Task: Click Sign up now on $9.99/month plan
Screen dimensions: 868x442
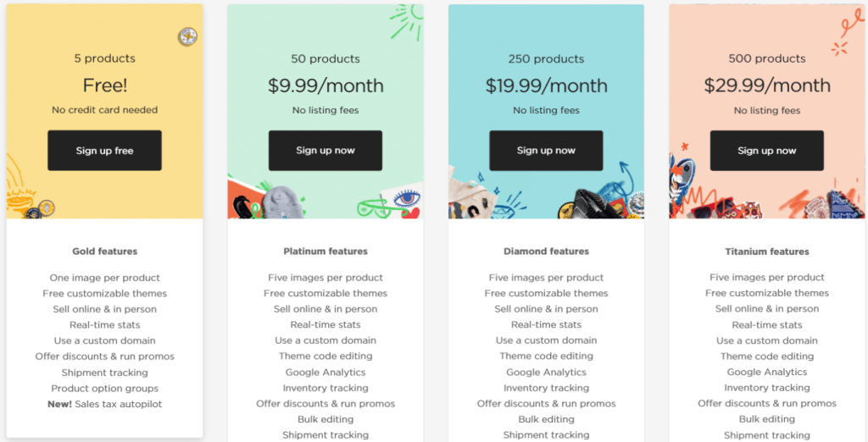Action: tap(325, 151)
